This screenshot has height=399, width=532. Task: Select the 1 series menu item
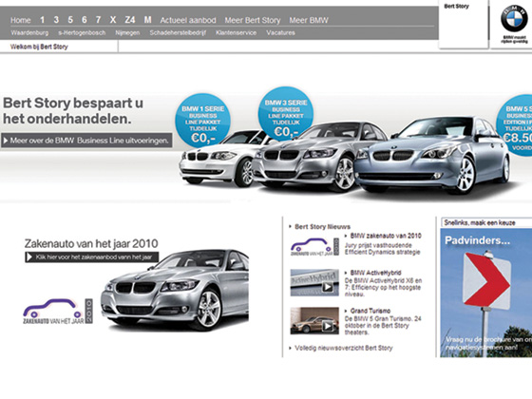point(42,20)
